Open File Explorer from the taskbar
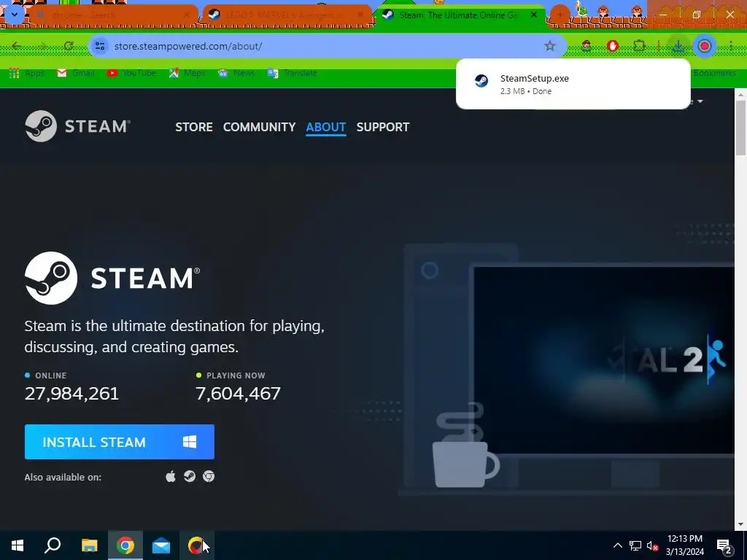The height and width of the screenshot is (560, 747). (89, 545)
